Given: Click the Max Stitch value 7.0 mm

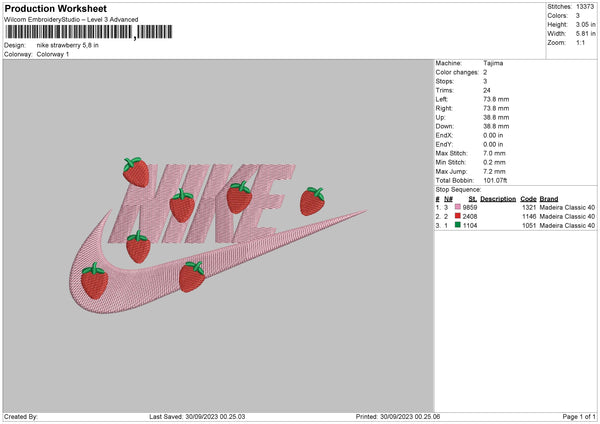Looking at the screenshot, I should click(x=494, y=153).
